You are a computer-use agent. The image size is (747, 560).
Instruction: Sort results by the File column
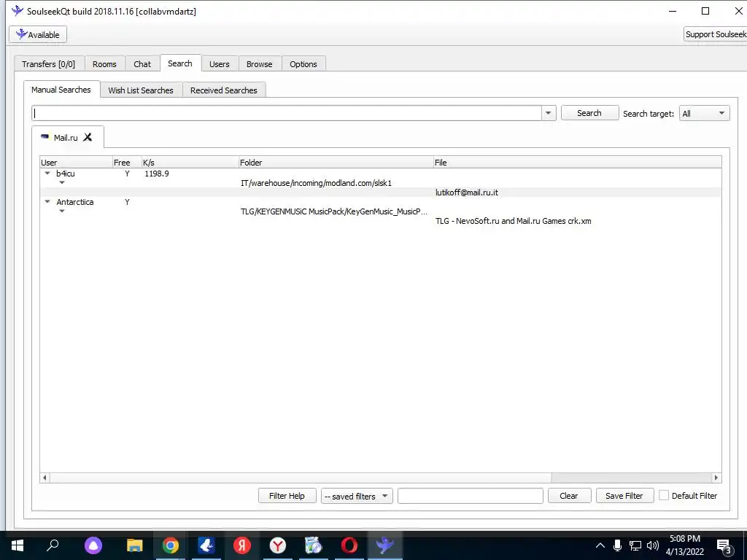pos(578,163)
